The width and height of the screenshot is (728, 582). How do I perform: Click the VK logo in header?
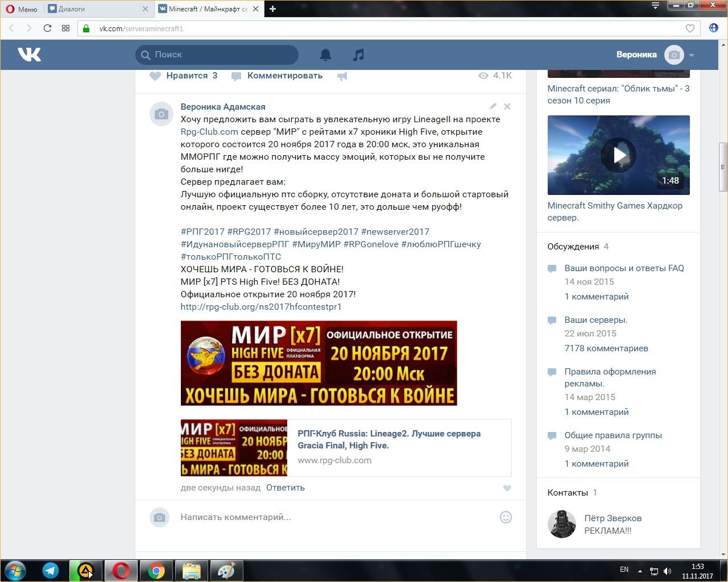pyautogui.click(x=29, y=55)
